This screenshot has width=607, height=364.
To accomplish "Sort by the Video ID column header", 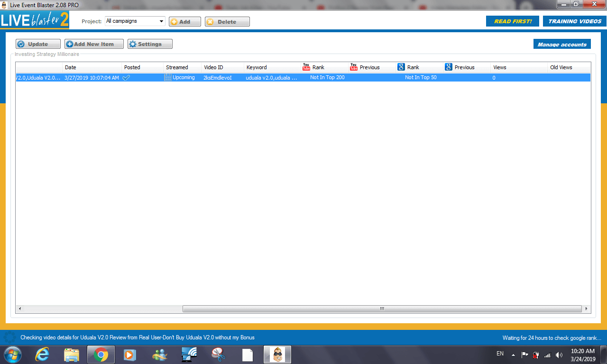I will click(x=223, y=67).
